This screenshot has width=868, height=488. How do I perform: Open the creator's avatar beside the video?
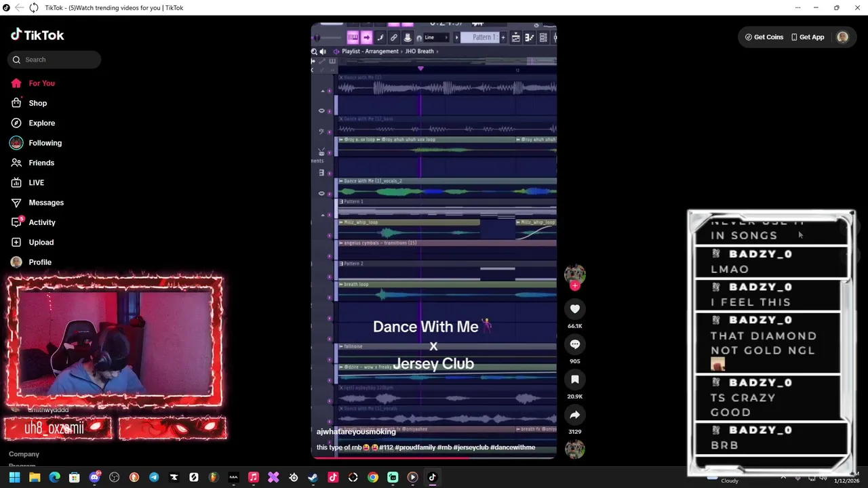pos(575,274)
